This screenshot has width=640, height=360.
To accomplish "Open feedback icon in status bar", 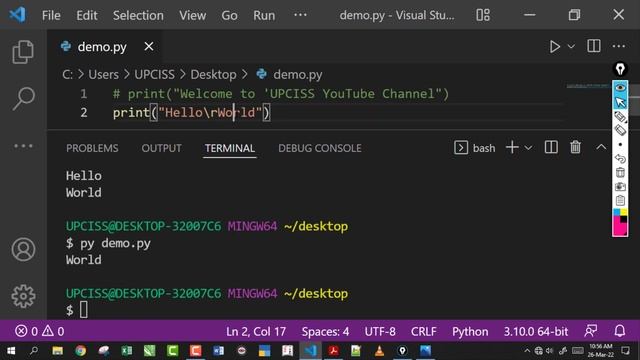I will point(591,331).
